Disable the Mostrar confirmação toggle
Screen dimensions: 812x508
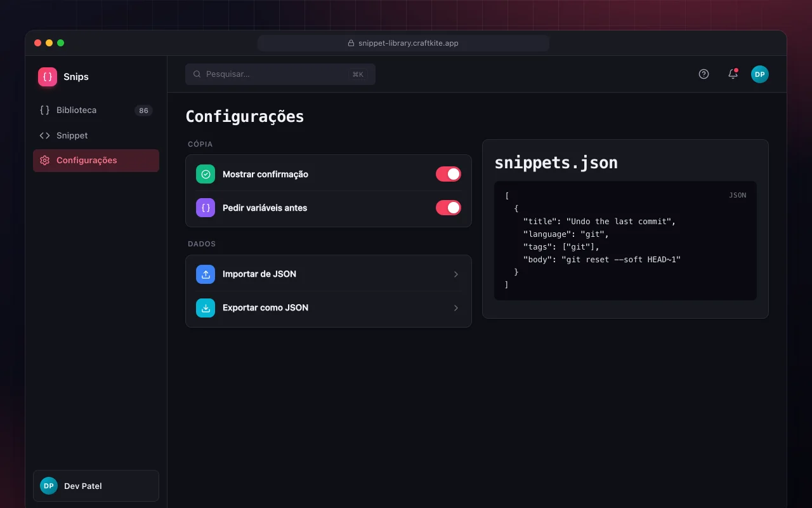449,174
